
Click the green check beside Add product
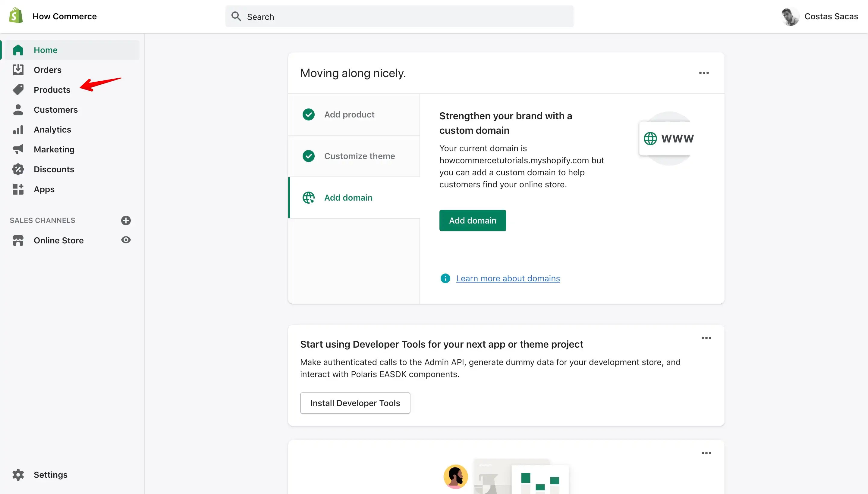pos(309,114)
